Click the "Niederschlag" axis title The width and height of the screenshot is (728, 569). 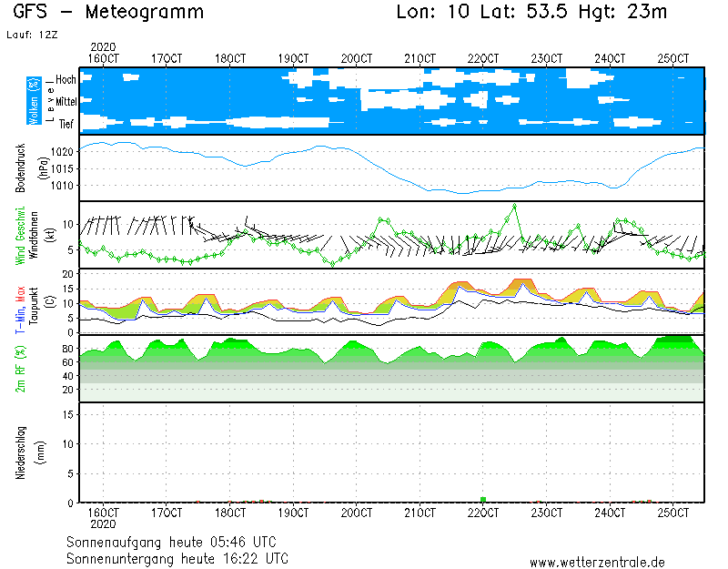tap(20, 452)
